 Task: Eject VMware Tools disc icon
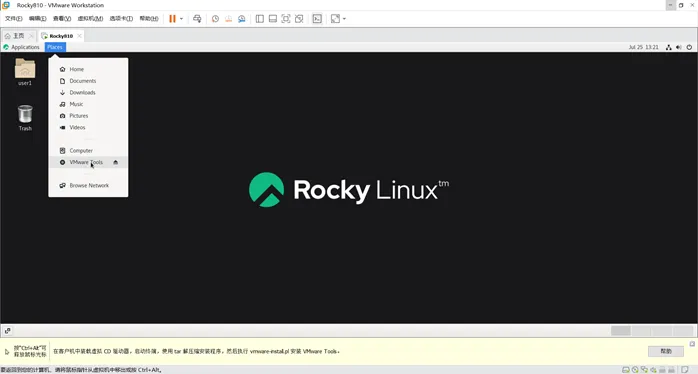(x=116, y=162)
